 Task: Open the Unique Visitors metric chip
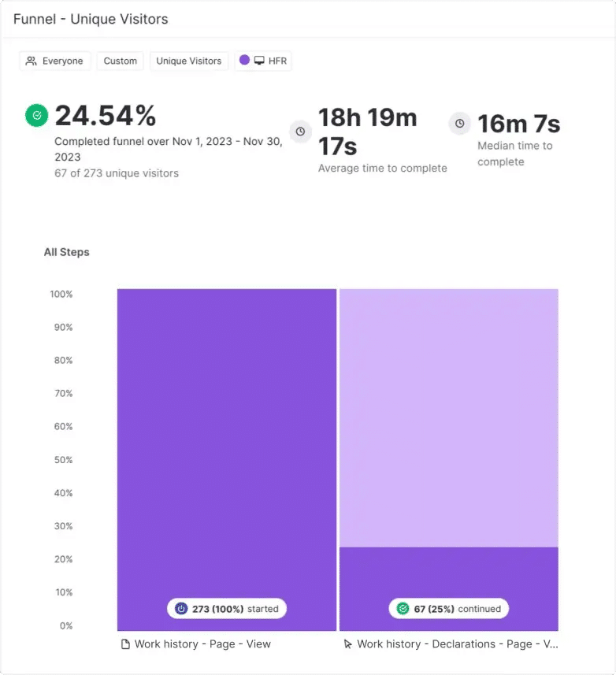pos(189,61)
